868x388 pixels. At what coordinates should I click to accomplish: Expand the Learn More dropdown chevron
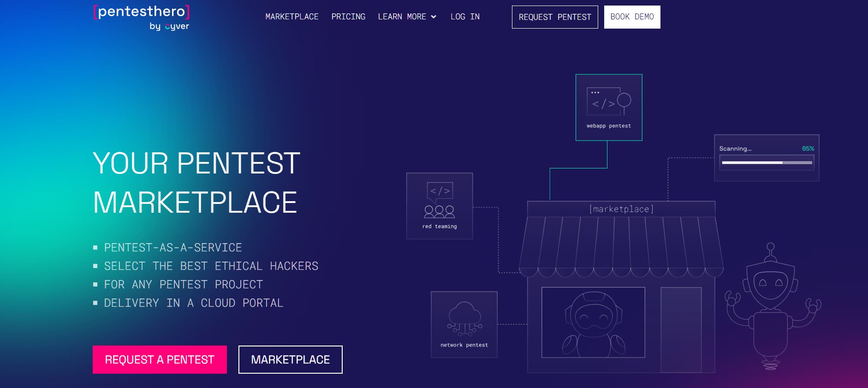(434, 17)
